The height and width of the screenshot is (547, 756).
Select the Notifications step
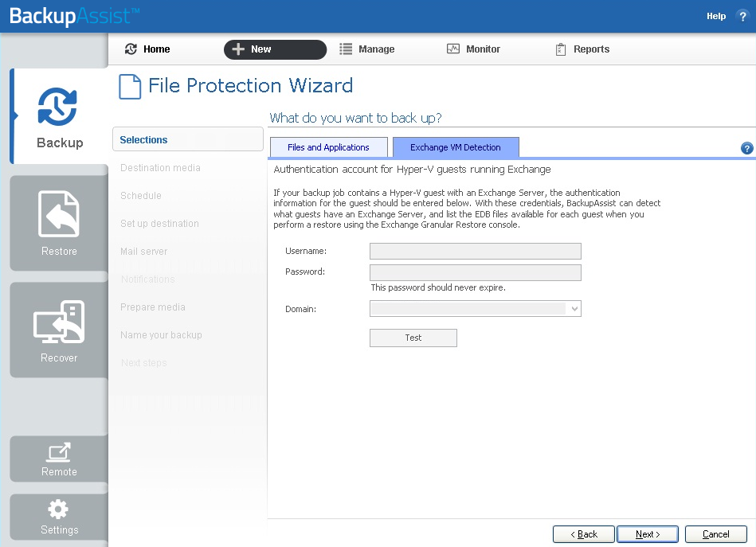(x=147, y=279)
